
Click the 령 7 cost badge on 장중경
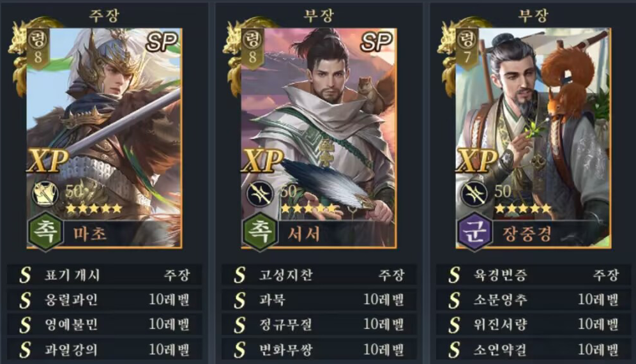pos(467,49)
